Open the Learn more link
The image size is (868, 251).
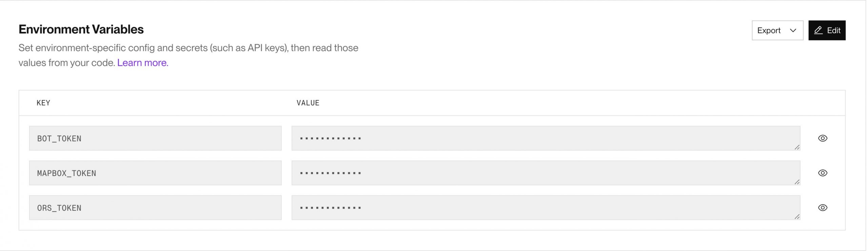tap(143, 63)
